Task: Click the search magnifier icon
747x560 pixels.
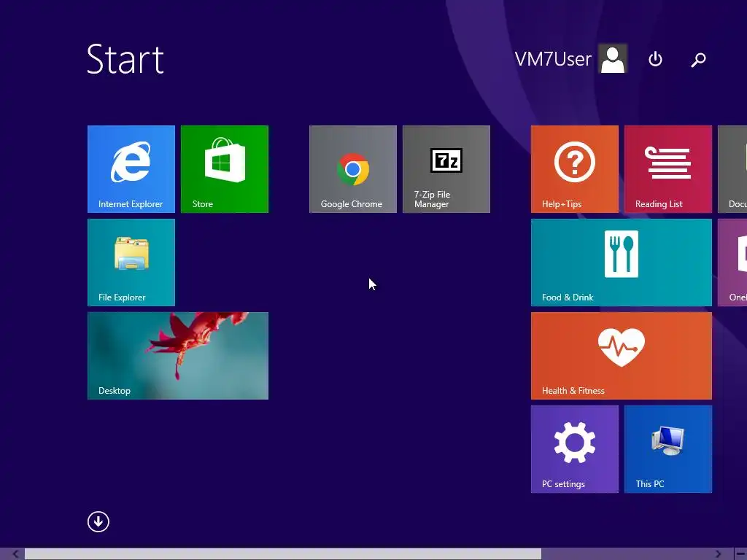Action: (698, 60)
